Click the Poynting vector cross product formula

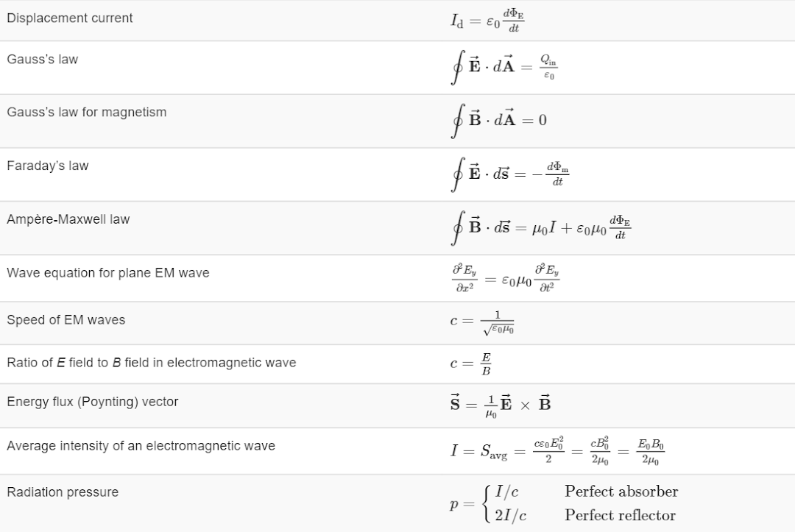pos(501,405)
